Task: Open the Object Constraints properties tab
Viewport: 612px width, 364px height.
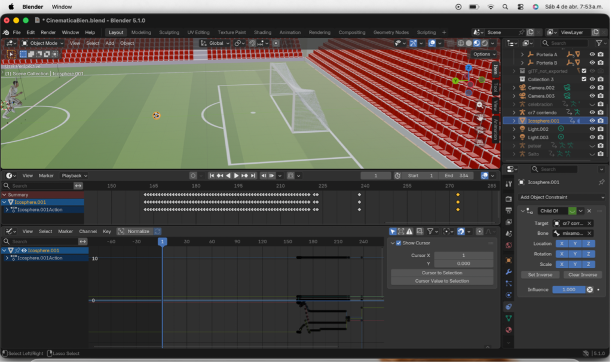Action: (509, 307)
